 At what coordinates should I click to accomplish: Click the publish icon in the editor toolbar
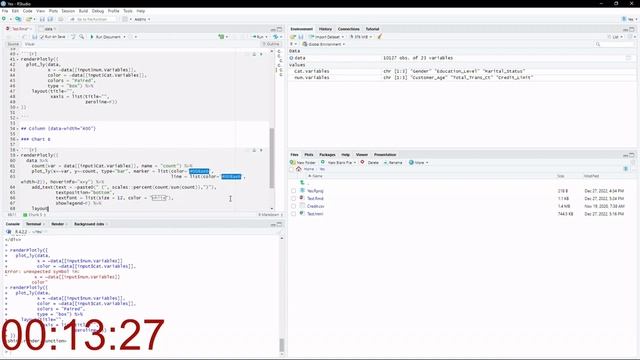point(276,37)
